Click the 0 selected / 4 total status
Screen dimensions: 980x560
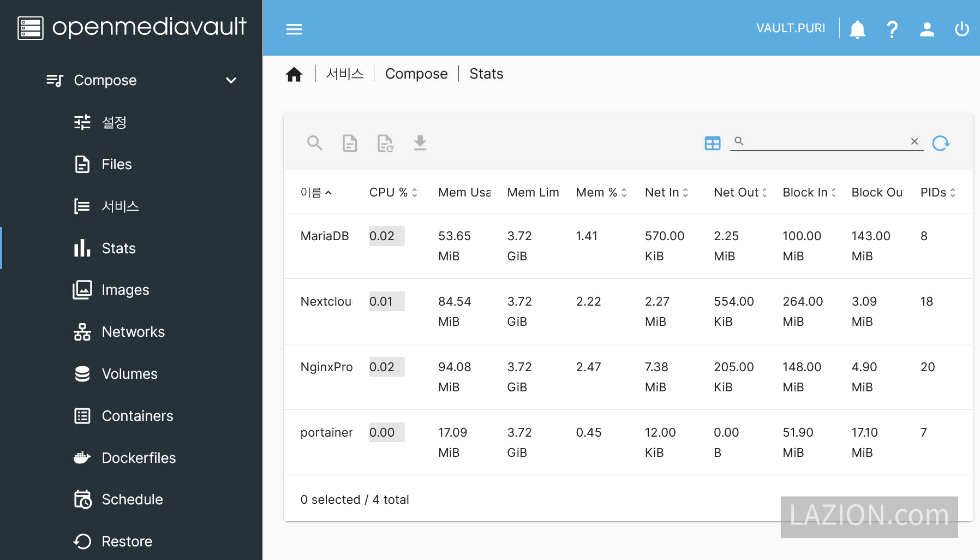coord(355,499)
